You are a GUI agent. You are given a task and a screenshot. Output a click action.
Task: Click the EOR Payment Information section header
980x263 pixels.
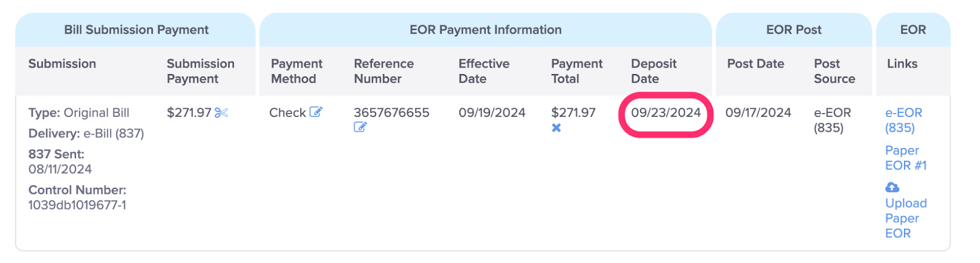(x=486, y=29)
